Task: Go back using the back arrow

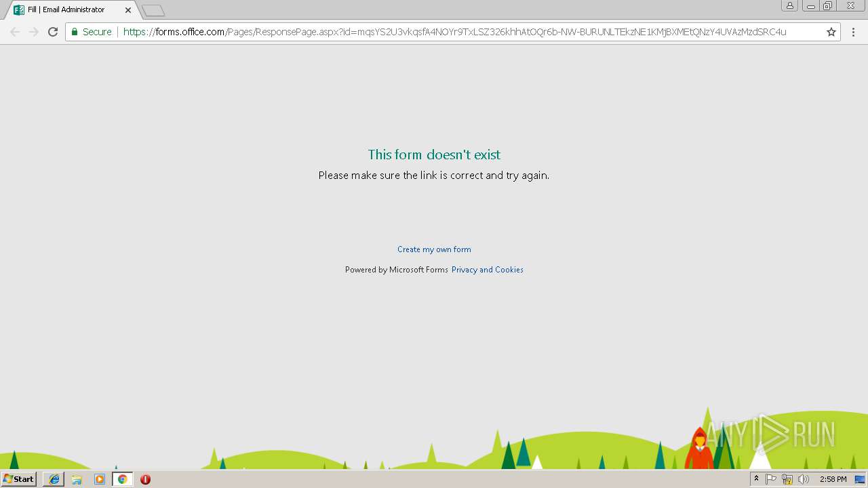Action: click(x=15, y=32)
